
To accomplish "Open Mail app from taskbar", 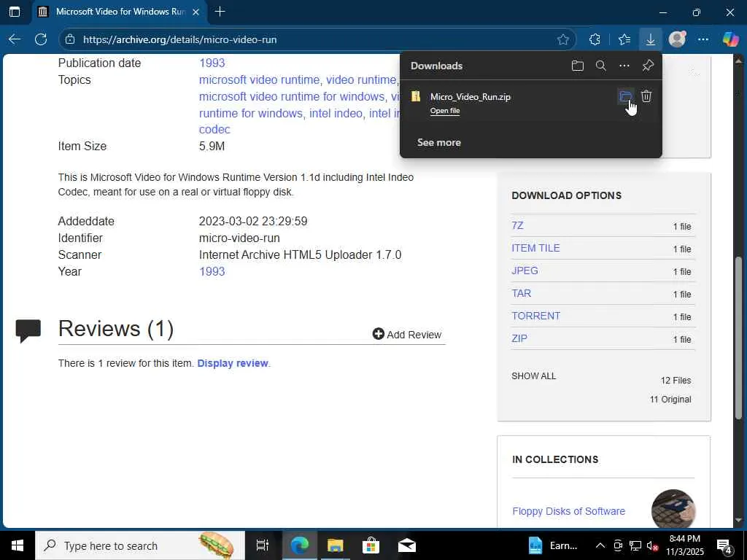I will (407, 545).
